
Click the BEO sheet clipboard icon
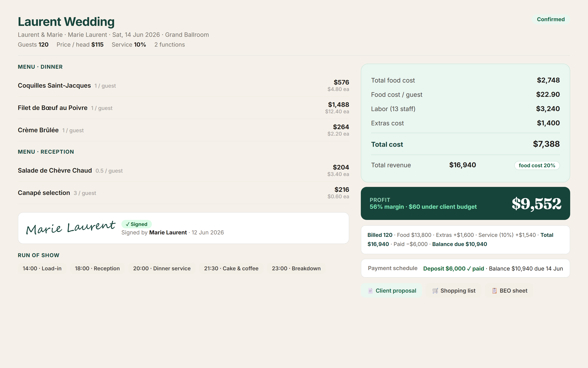point(494,291)
